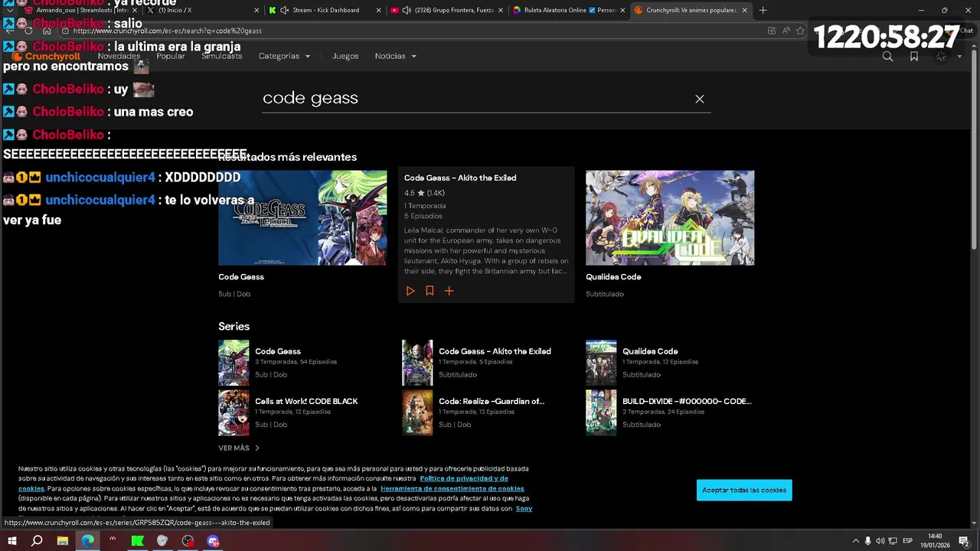The height and width of the screenshot is (551, 980).
Task: Bookmark Akito the Exiled to watchlist
Action: click(x=430, y=291)
